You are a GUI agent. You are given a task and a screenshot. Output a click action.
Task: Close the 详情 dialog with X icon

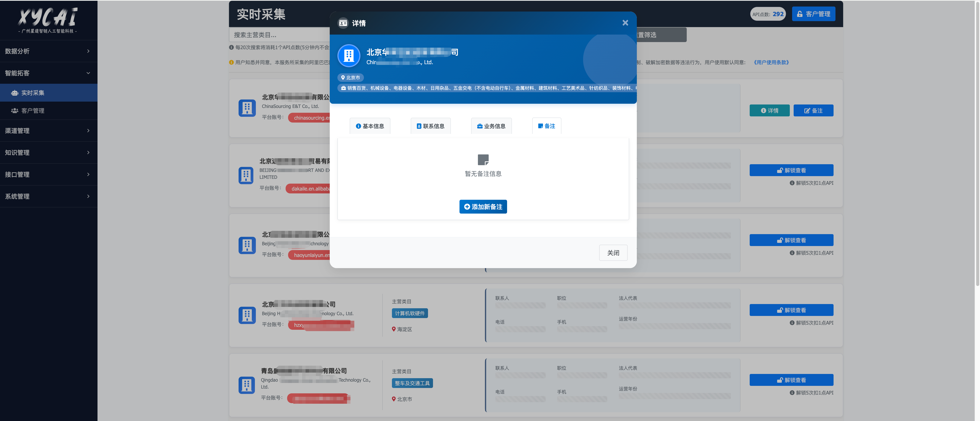point(625,23)
